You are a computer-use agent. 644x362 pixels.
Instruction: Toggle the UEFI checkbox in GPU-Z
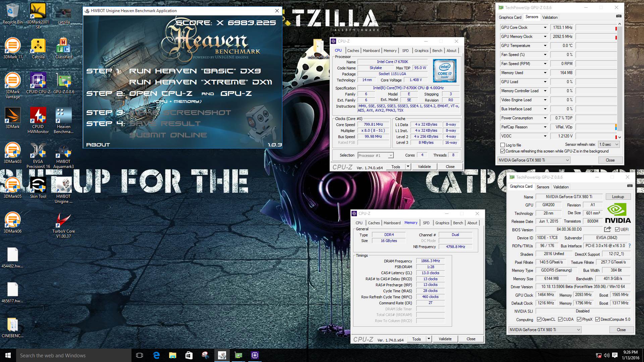[x=618, y=230]
